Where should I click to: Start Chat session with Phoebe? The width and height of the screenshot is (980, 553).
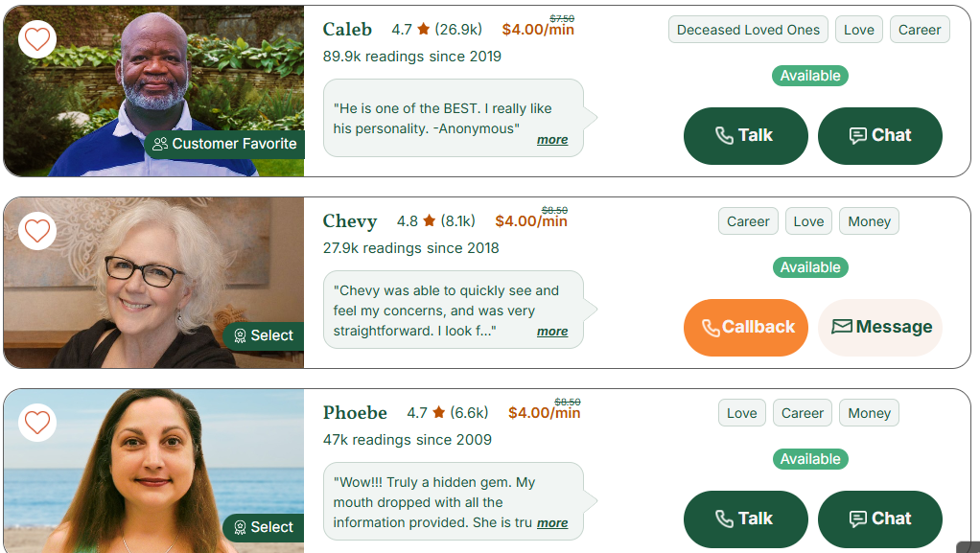[879, 519]
